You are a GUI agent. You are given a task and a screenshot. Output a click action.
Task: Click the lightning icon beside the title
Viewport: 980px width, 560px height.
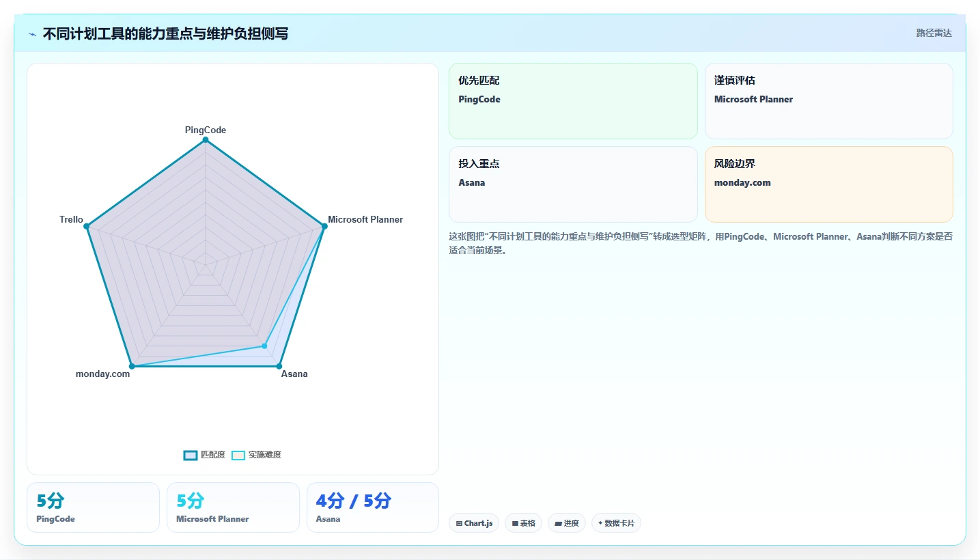[32, 34]
